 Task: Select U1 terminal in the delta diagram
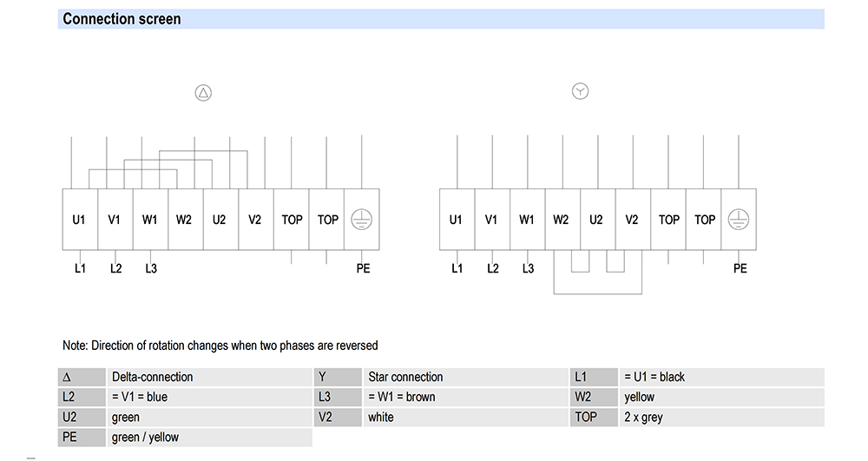(x=79, y=220)
